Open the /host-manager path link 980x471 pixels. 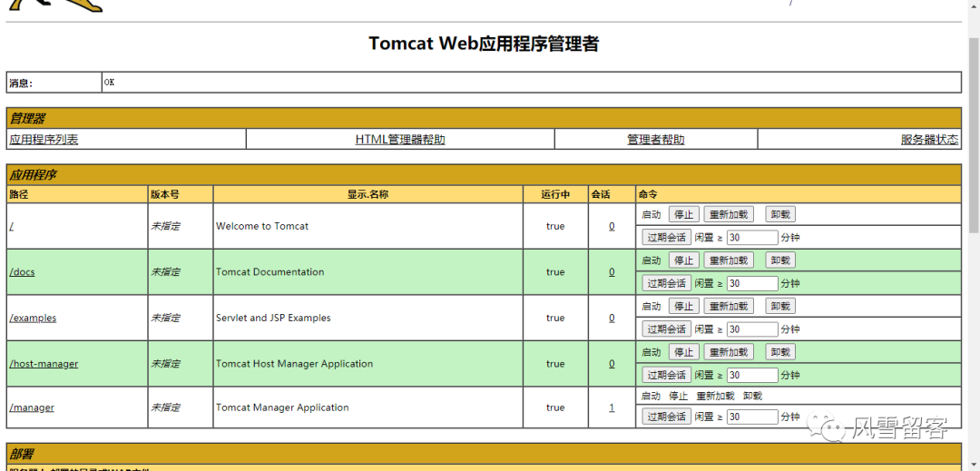tap(44, 364)
